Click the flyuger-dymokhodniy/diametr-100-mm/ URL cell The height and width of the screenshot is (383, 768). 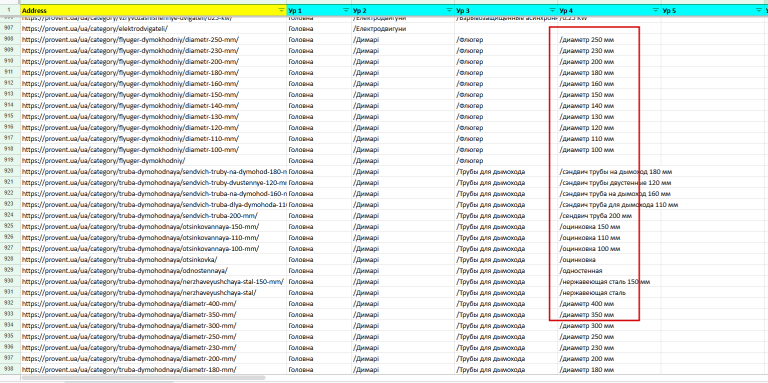(153, 150)
